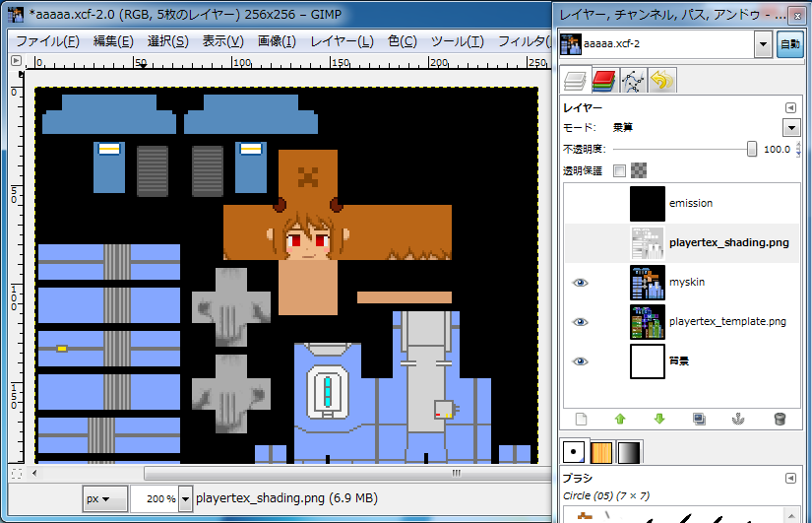
Task: Select the myskin layer thumbnail
Action: 648,283
